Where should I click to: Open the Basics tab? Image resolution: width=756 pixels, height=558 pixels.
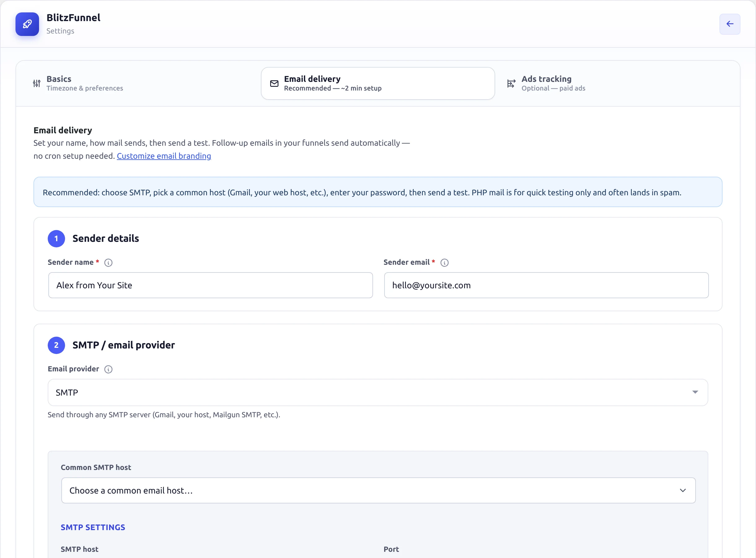pos(140,83)
